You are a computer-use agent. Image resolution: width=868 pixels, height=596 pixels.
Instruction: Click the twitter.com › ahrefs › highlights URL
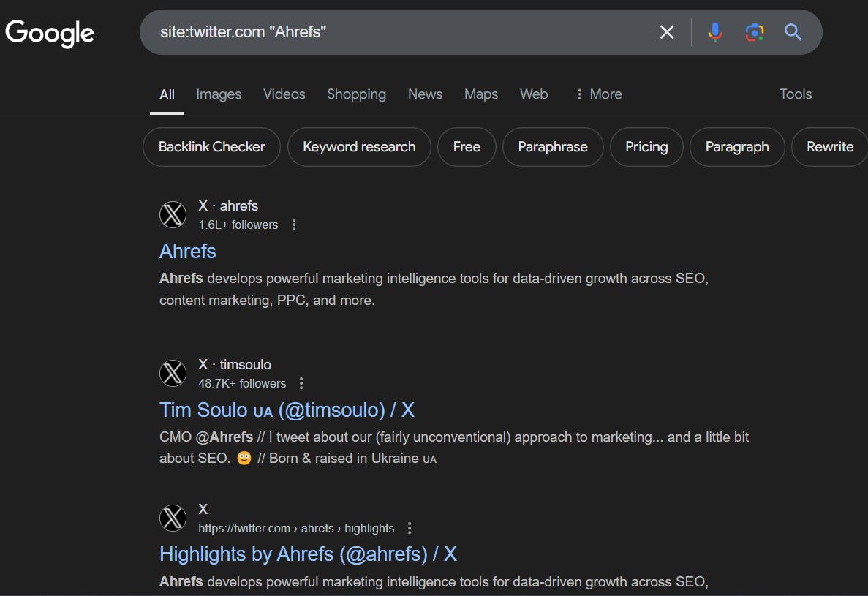[296, 528]
